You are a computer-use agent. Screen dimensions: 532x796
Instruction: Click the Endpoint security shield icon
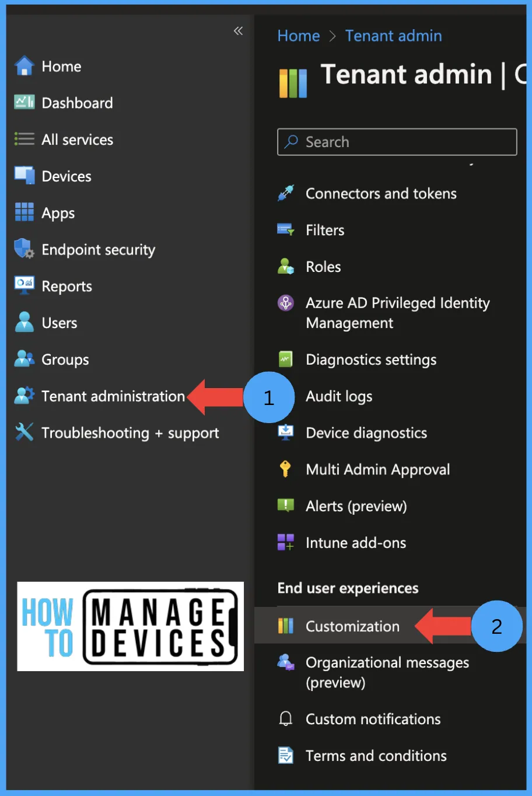[24, 249]
